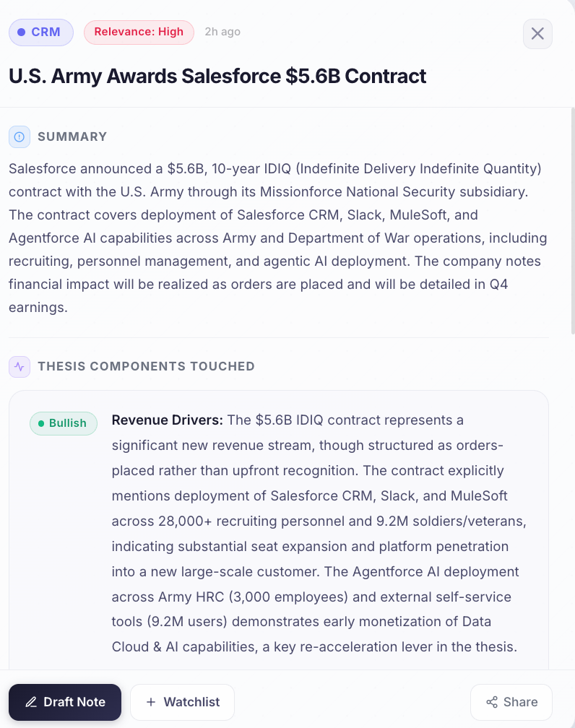Viewport: 575px width, 728px height.
Task: Close the news detail panel
Action: pos(537,33)
